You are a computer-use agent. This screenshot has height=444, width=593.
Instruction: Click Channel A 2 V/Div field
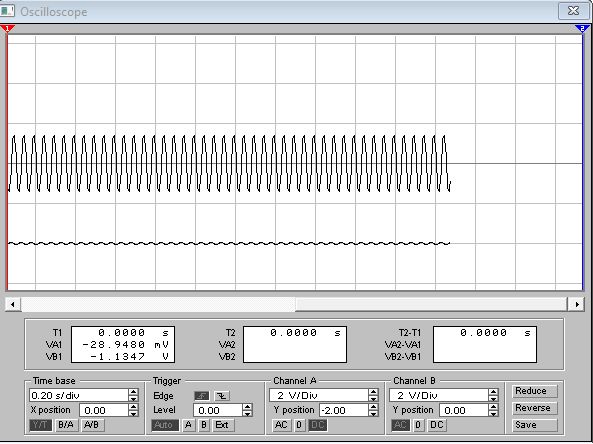(x=319, y=396)
